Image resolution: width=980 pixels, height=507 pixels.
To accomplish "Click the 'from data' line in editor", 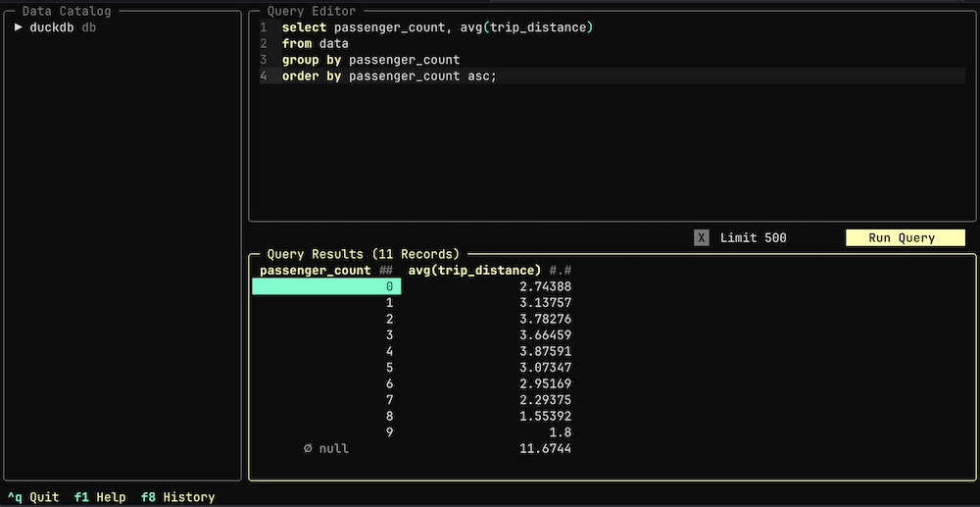I will [315, 44].
